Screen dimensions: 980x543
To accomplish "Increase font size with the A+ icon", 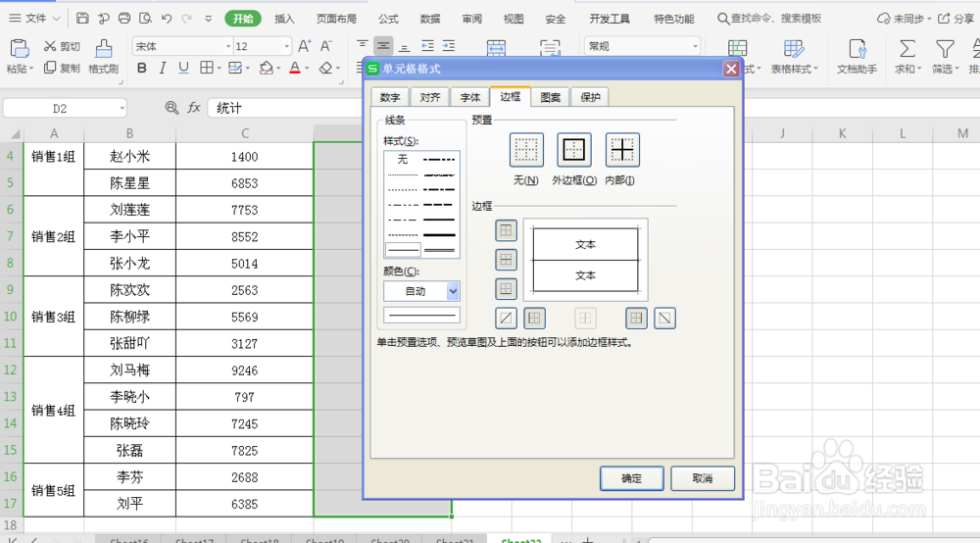I will tap(305, 46).
